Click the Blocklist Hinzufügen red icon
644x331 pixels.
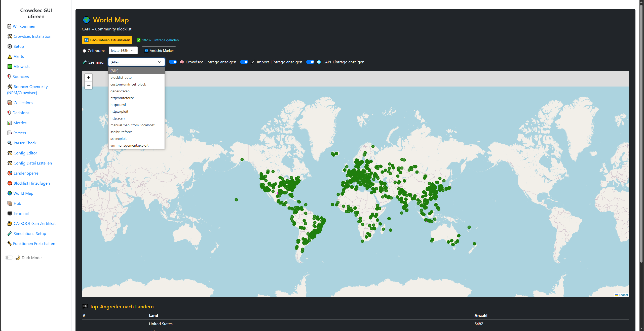click(x=10, y=183)
